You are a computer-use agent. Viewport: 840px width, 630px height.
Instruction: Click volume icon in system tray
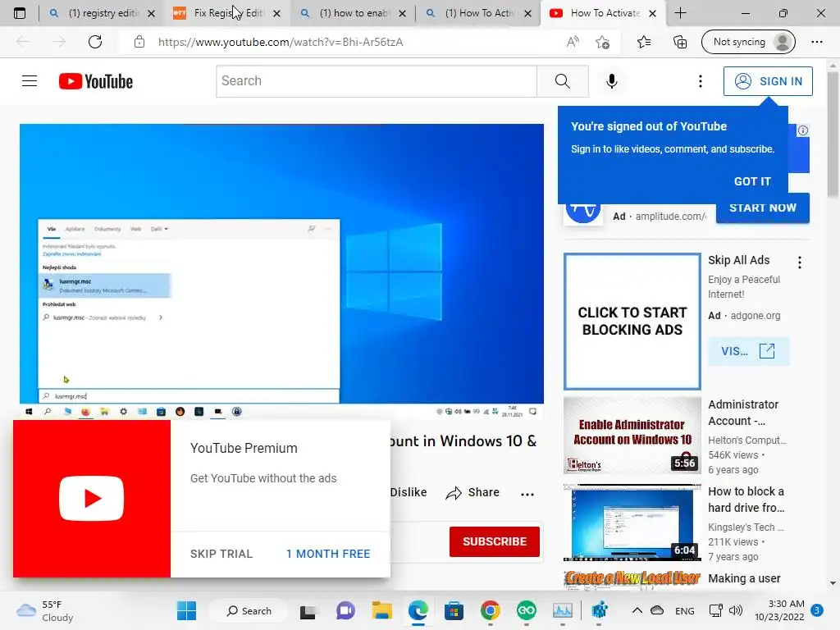coord(736,610)
